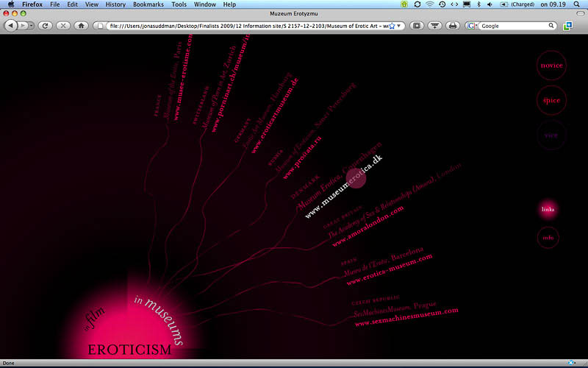Open the Downloads toolbar button

[x=434, y=26]
